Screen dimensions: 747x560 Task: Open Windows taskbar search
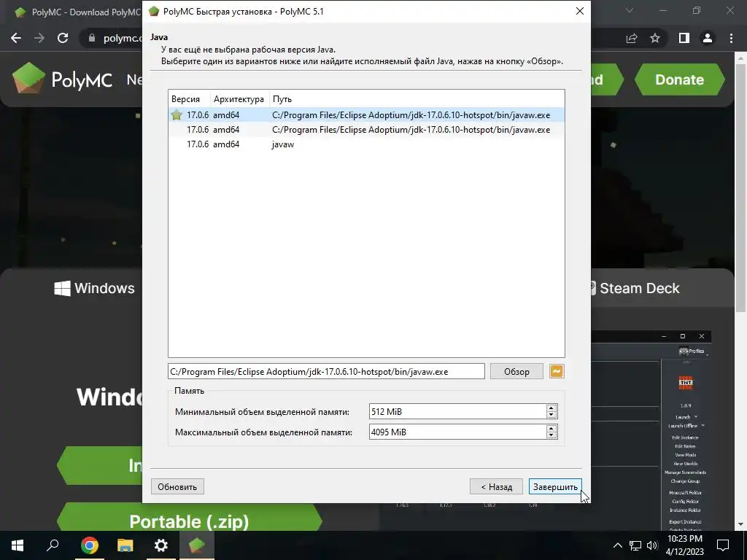pos(53,545)
